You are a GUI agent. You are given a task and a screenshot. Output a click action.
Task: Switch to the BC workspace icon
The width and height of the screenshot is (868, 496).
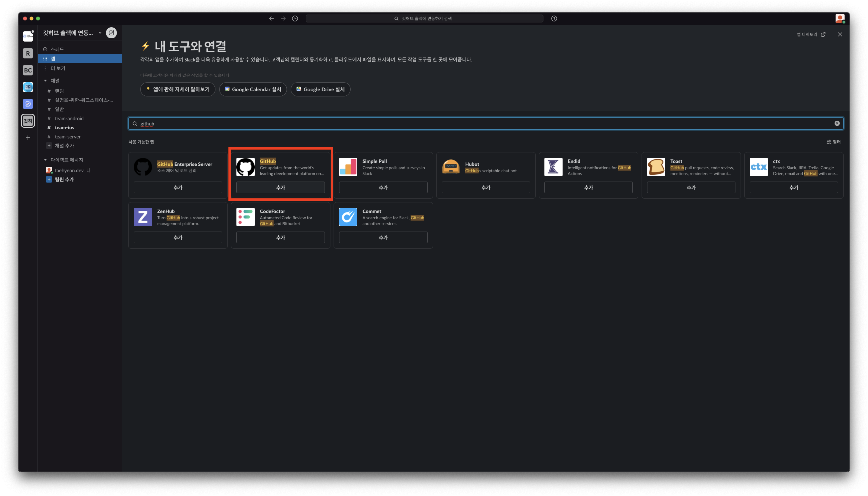pyautogui.click(x=28, y=70)
